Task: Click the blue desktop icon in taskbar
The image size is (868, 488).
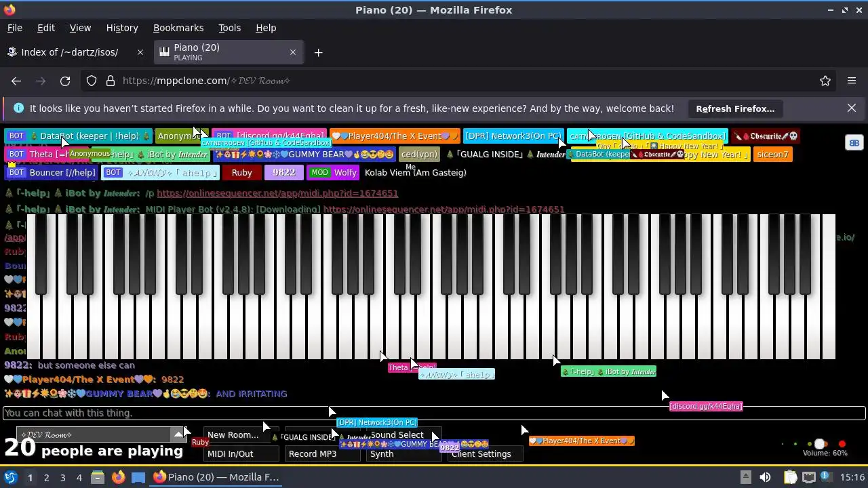Action: click(x=138, y=477)
